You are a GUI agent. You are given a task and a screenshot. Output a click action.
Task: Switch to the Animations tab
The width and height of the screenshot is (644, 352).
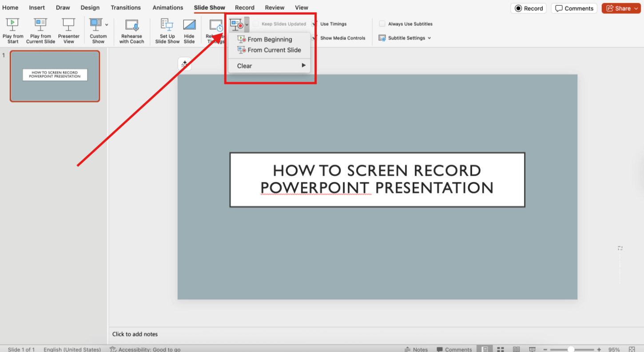167,7
